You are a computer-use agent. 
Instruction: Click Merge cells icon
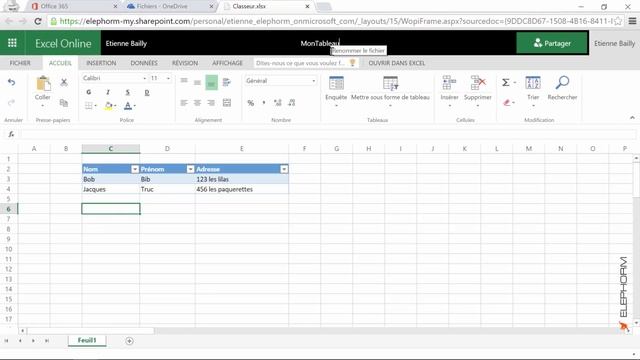click(x=227, y=103)
